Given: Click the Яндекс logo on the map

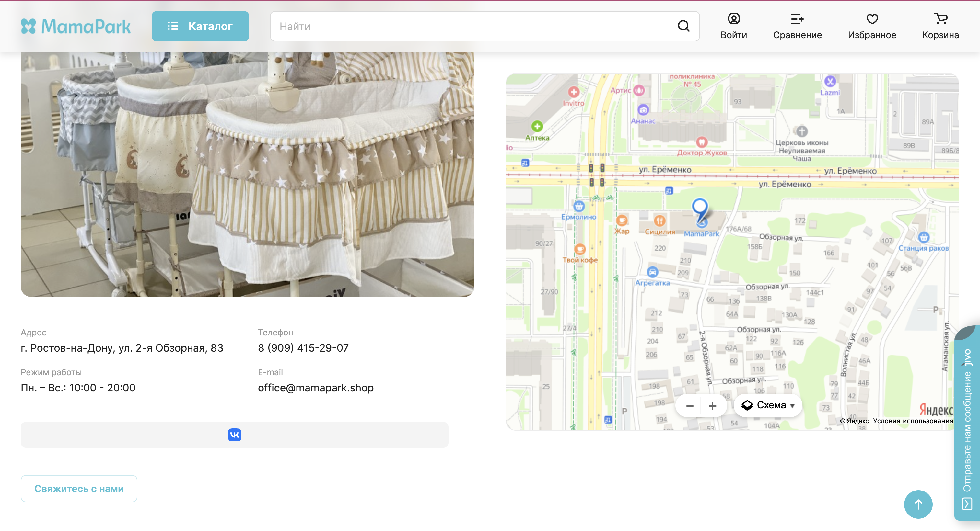Looking at the screenshot, I should coord(936,410).
